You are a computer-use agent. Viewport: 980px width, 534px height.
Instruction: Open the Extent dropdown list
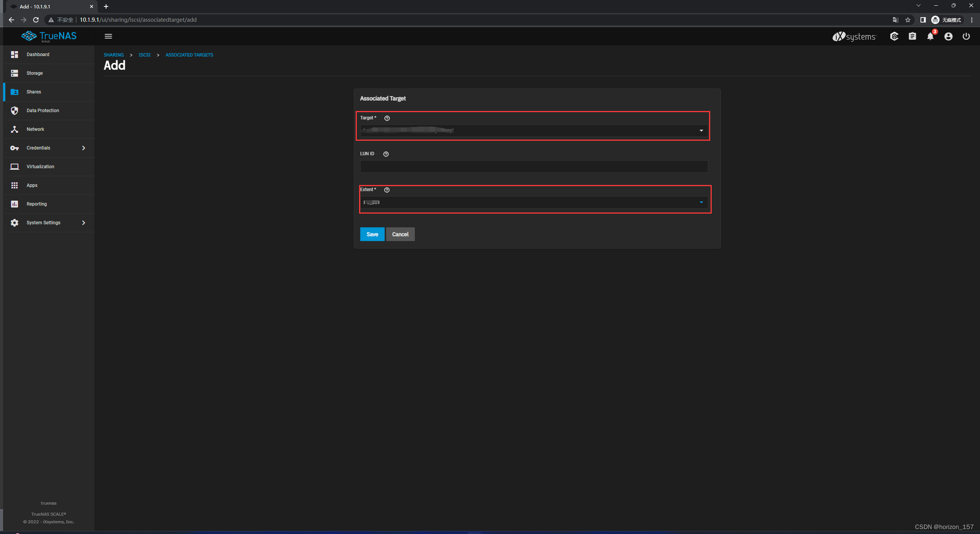tap(534, 202)
